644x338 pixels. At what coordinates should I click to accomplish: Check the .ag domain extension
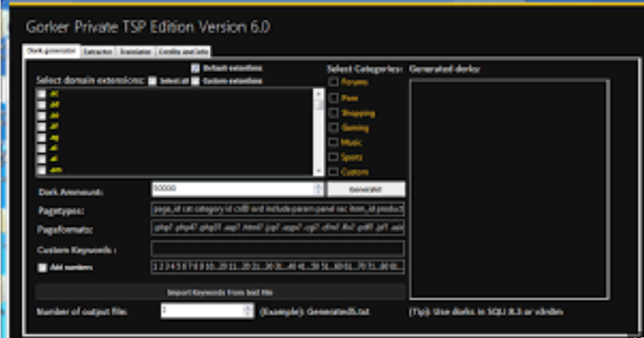point(41,138)
